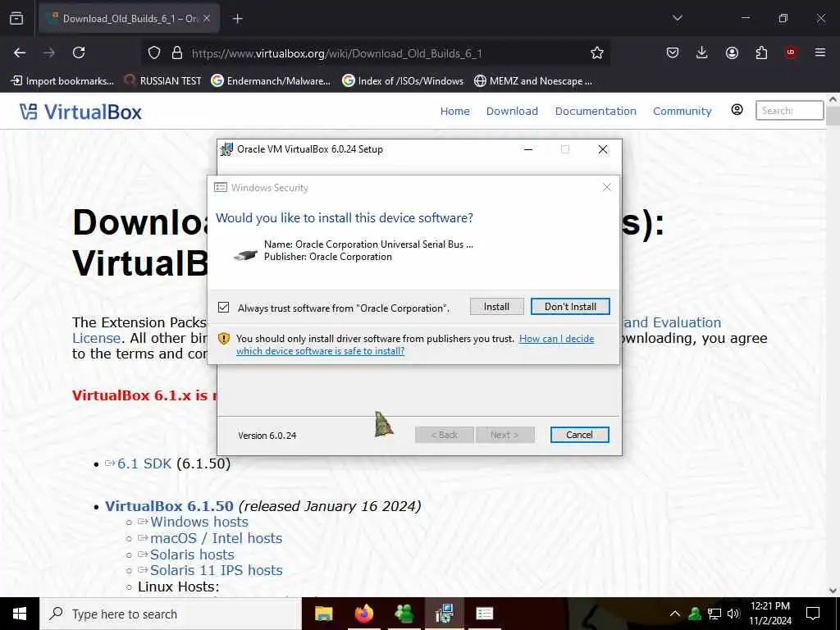Click the VirtualBox setup taskbar icon

coord(444,614)
